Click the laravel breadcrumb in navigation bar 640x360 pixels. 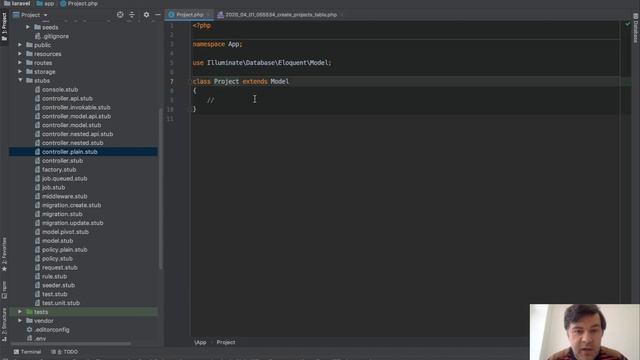tap(17, 4)
